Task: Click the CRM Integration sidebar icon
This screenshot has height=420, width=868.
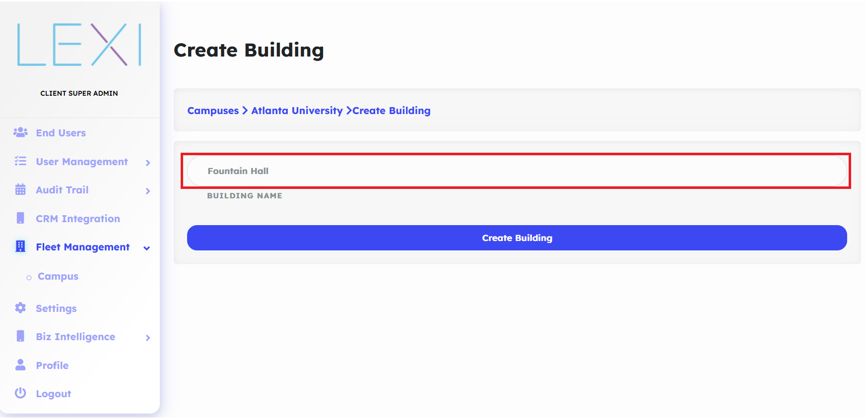Action: point(20,218)
